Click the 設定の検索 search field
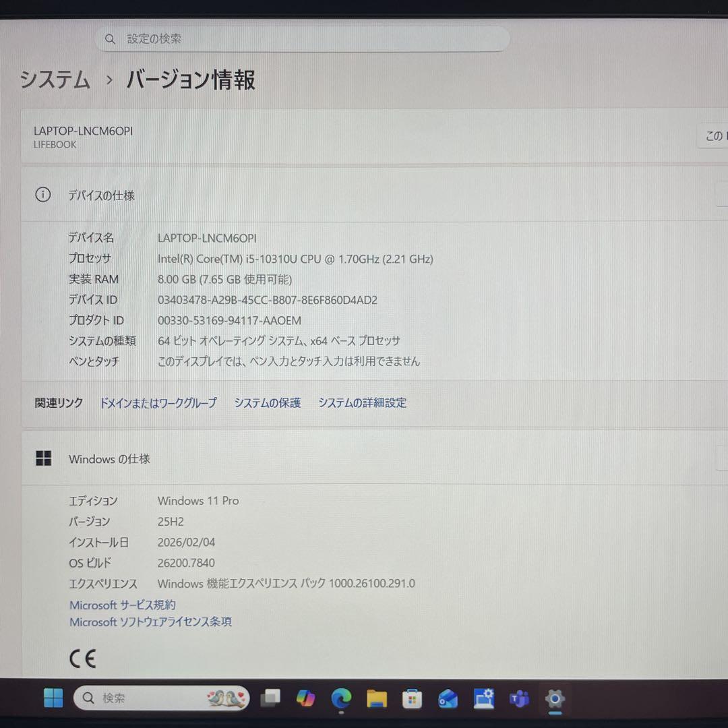The height and width of the screenshot is (728, 728). coord(302,38)
